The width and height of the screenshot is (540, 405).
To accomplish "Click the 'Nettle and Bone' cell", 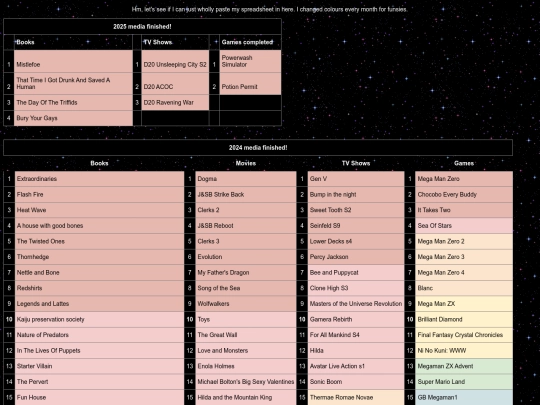I will 99,273.
